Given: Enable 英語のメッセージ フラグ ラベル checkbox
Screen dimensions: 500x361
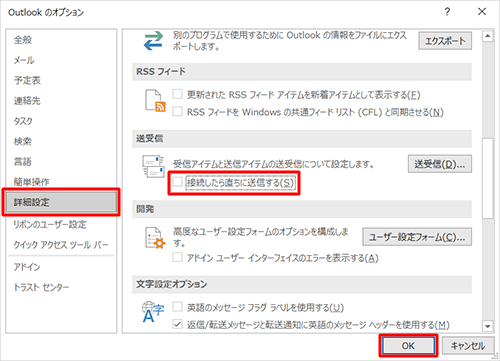Looking at the screenshot, I should pyautogui.click(x=177, y=307).
